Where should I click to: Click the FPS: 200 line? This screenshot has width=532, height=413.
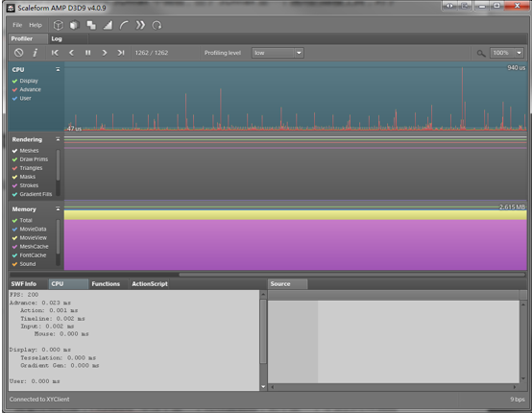(x=24, y=295)
